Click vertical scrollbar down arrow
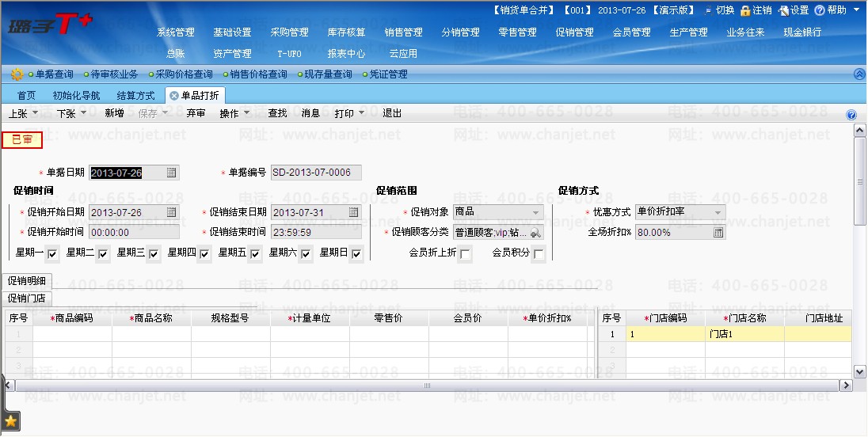The height and width of the screenshot is (437, 868). (x=859, y=372)
